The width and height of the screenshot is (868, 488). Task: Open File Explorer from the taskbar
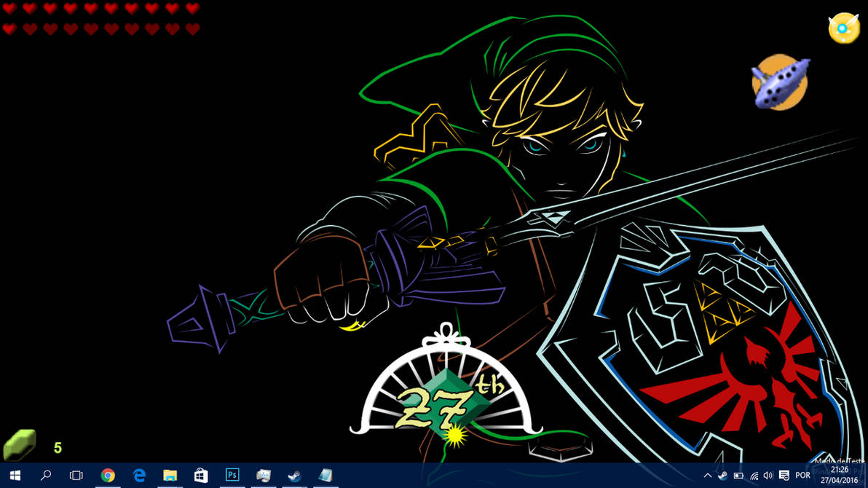click(x=170, y=477)
